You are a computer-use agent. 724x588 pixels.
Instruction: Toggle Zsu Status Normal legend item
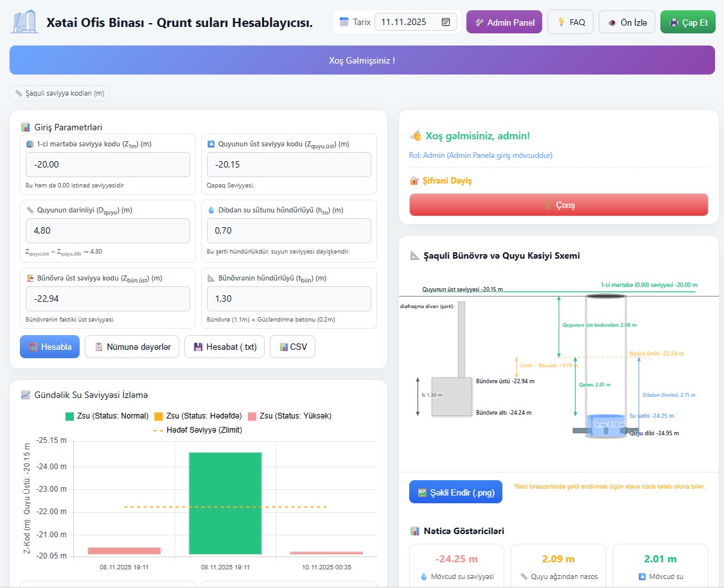107,416
